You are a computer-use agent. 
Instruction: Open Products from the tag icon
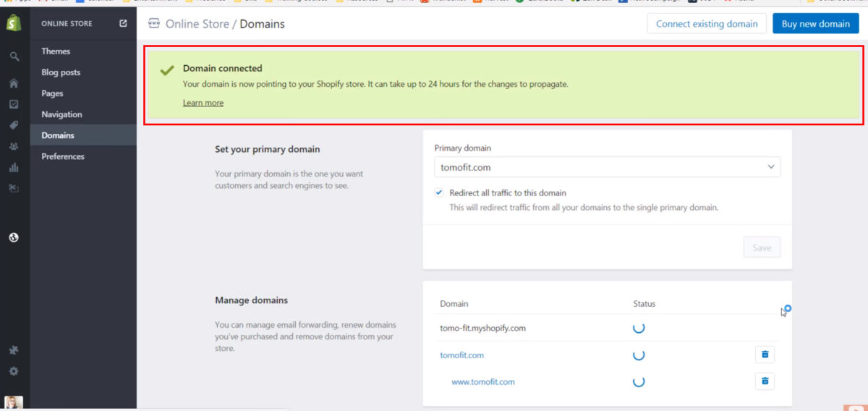tap(14, 125)
